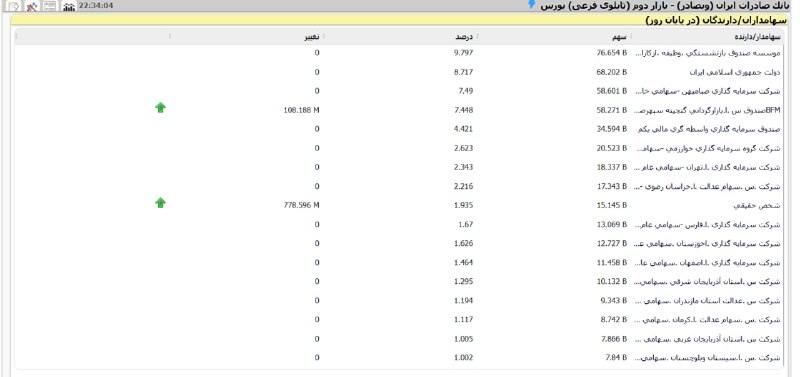The height and width of the screenshot is (377, 800).
Task: Click percentage value 7.49
Action: pyautogui.click(x=466, y=91)
